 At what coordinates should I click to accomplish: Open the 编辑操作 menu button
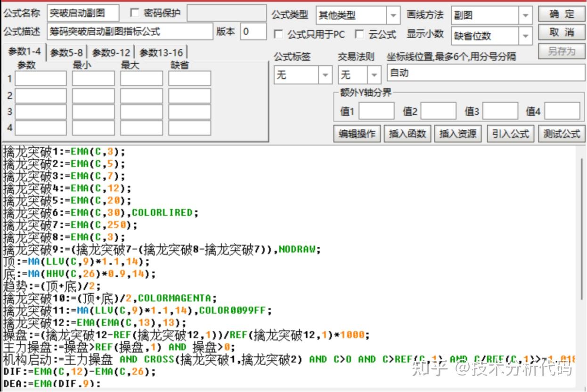pos(357,134)
